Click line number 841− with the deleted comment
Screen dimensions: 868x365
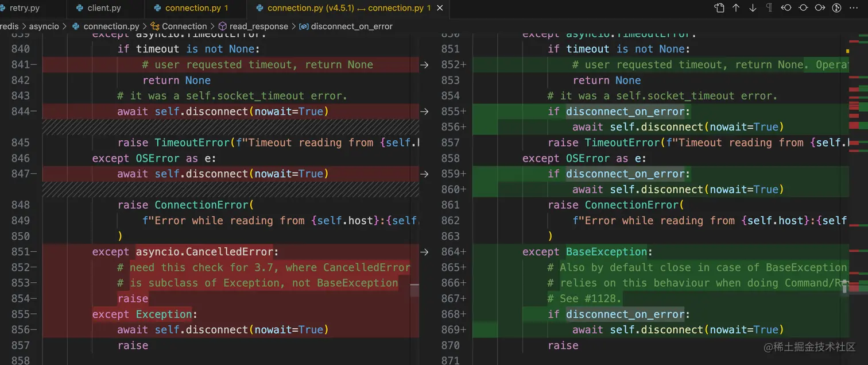(24, 65)
